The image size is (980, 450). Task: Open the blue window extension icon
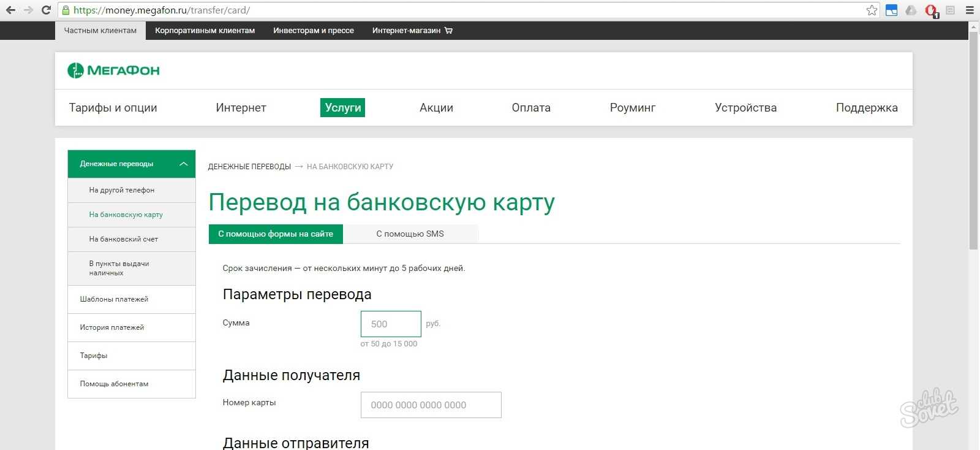[x=891, y=10]
